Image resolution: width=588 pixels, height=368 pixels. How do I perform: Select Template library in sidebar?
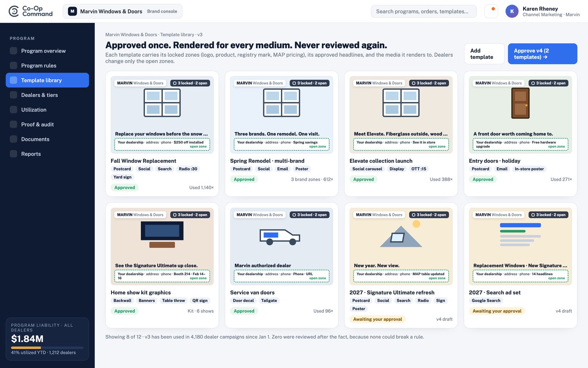click(47, 80)
